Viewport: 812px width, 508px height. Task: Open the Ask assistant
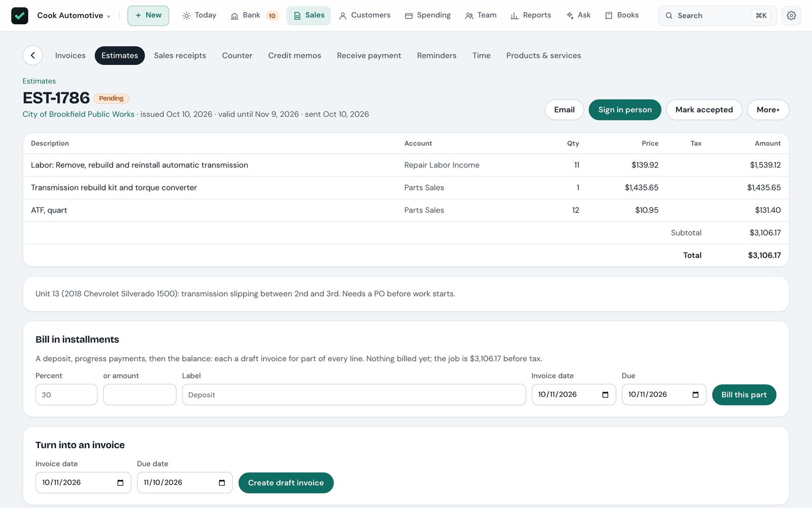[579, 16]
